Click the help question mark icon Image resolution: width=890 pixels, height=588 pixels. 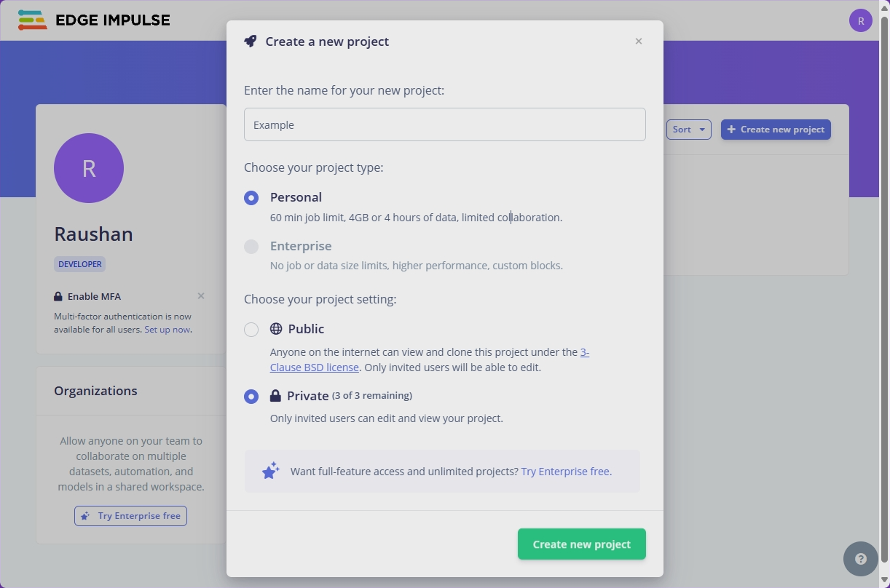(x=860, y=559)
